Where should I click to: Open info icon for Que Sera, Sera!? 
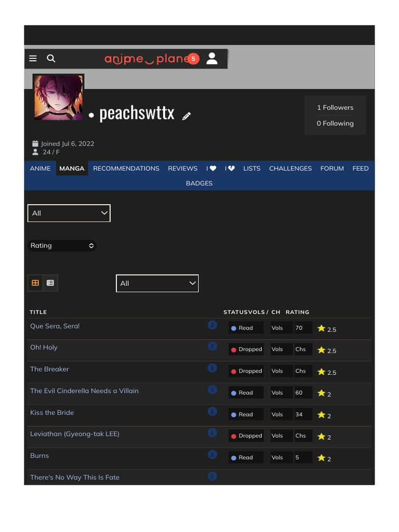pyautogui.click(x=212, y=325)
